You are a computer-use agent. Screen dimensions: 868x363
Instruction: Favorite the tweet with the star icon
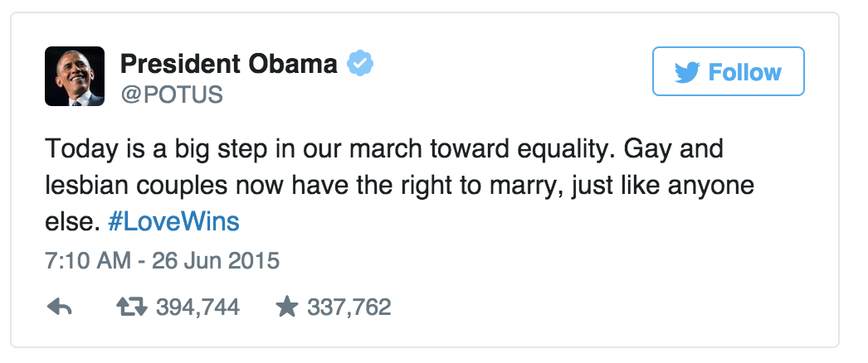286,307
